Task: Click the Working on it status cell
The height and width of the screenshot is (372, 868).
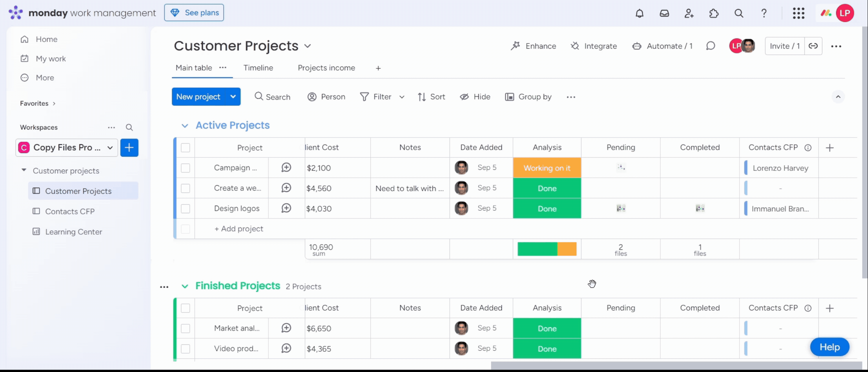Action: 547,168
